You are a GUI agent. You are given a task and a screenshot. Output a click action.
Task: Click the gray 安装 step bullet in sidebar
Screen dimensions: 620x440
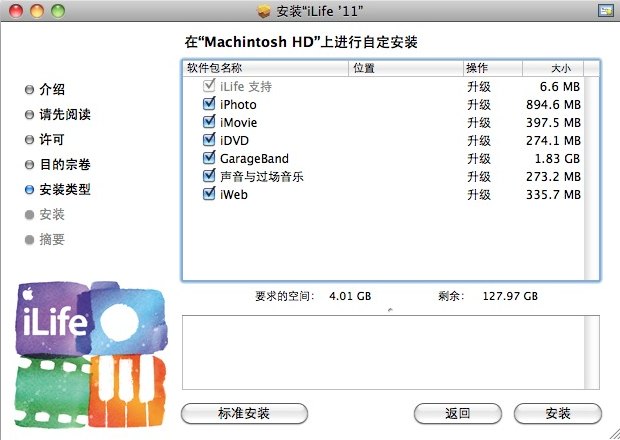(29, 215)
